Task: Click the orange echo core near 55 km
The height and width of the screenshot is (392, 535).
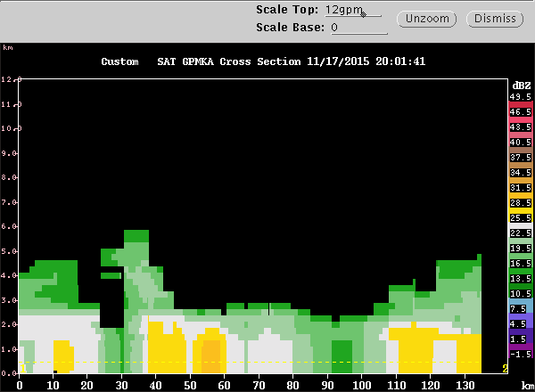Action: pos(210,356)
